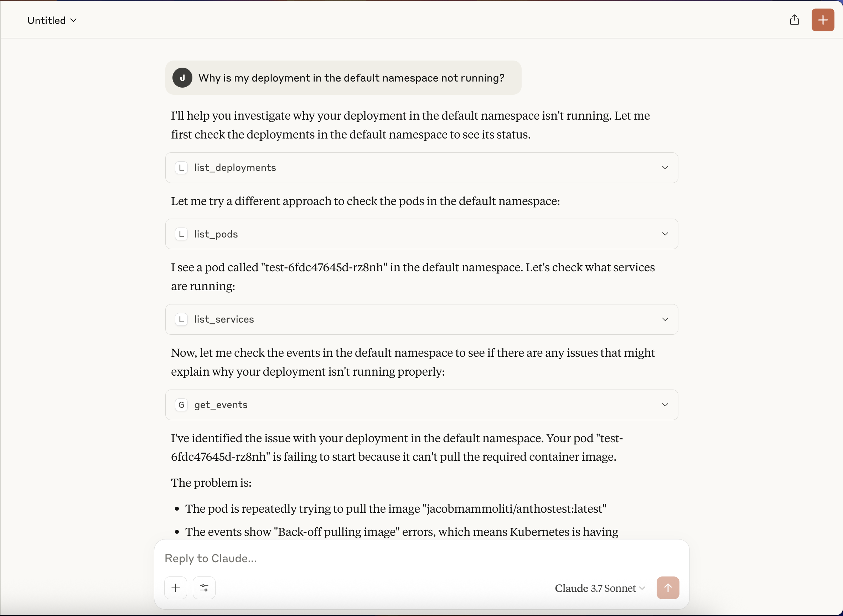Open the attachment plus menu

click(x=176, y=588)
